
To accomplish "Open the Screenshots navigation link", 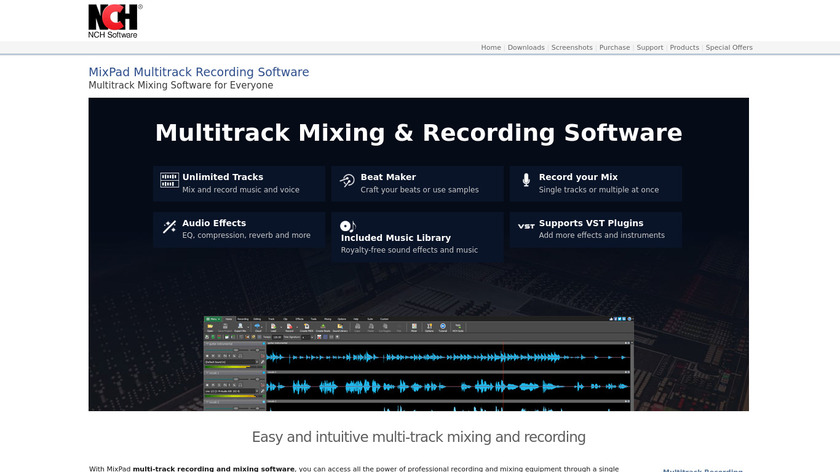I will [572, 48].
